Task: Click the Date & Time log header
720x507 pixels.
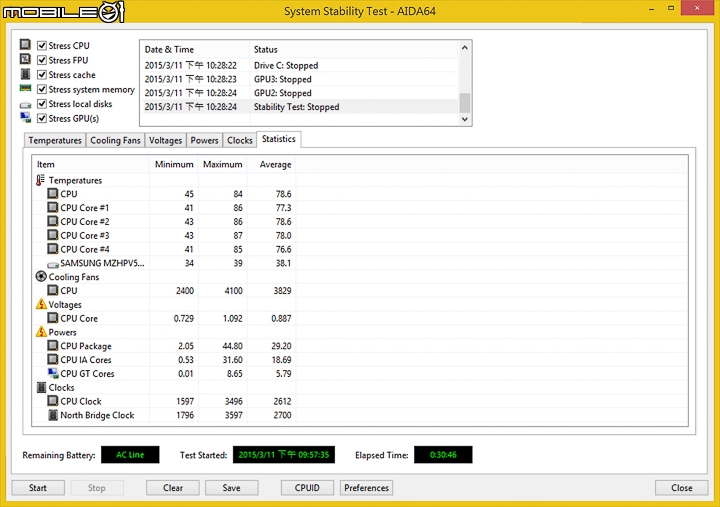Action: [195, 50]
